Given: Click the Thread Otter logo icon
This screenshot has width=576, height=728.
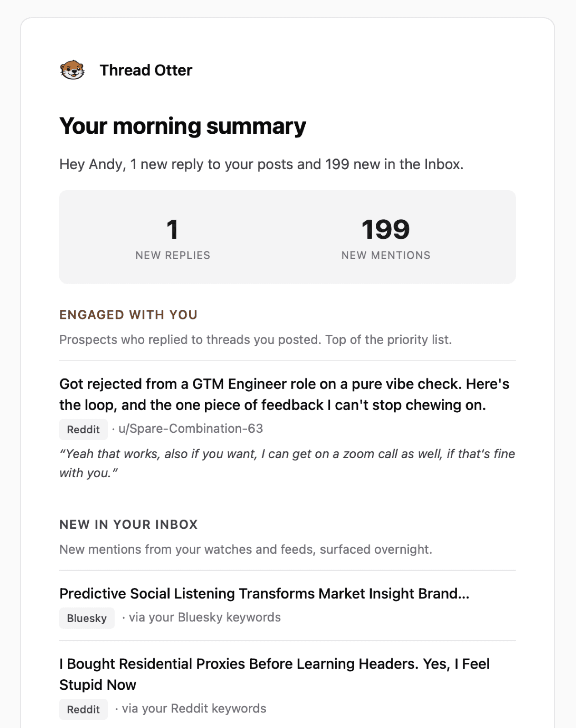Looking at the screenshot, I should click(72, 70).
